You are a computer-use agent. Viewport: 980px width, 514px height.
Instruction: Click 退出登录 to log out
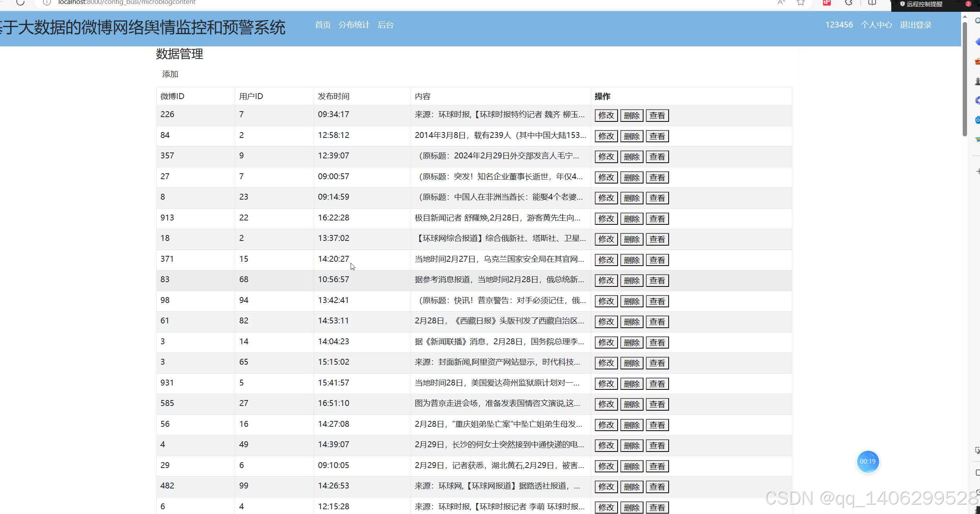[916, 25]
